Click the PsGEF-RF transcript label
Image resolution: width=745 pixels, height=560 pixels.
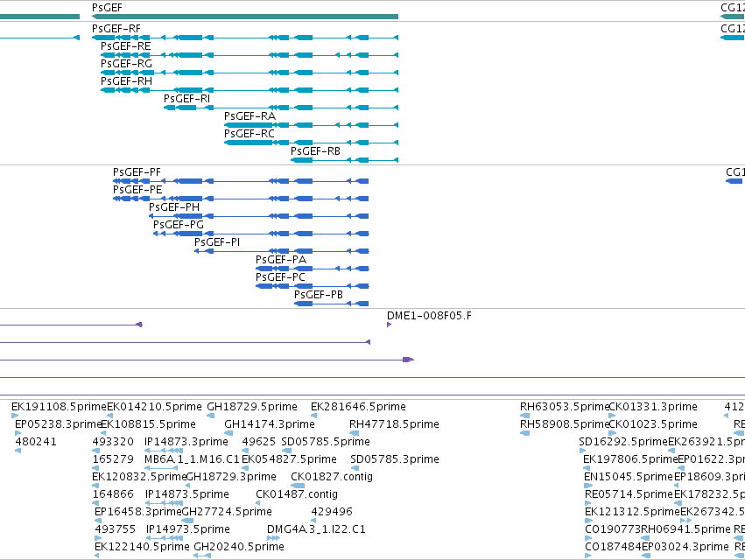(116, 29)
